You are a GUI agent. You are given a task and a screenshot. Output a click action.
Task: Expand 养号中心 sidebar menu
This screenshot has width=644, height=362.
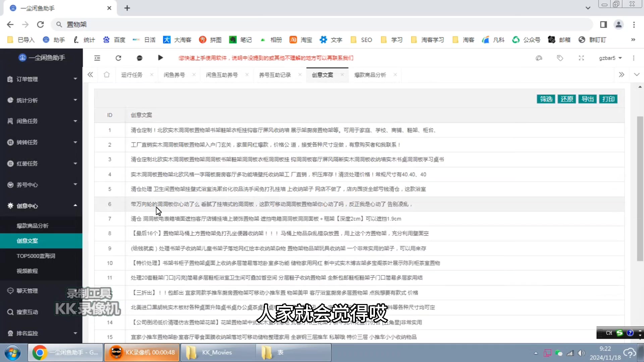pos(41,185)
